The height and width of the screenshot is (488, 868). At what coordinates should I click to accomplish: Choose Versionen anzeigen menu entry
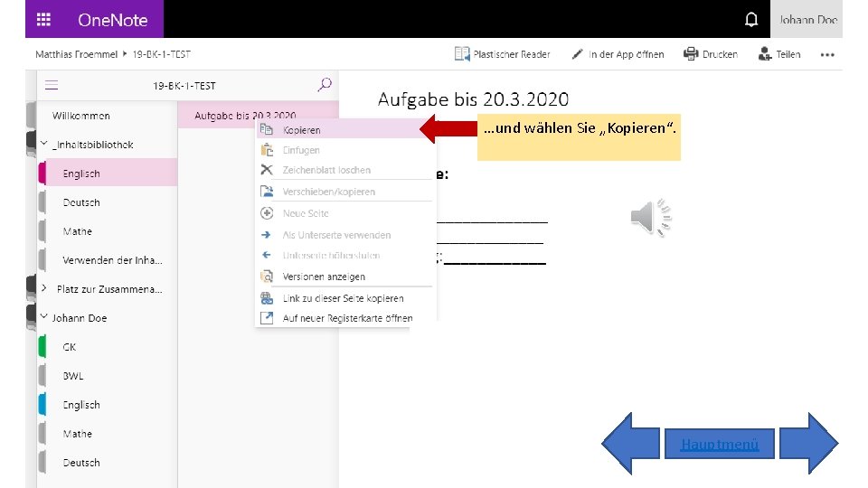(x=344, y=277)
